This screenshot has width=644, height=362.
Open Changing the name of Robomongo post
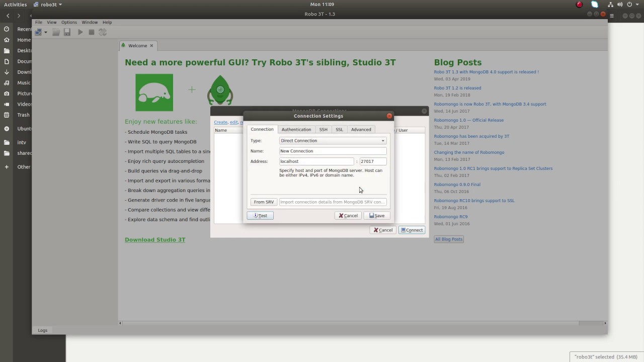(x=469, y=152)
